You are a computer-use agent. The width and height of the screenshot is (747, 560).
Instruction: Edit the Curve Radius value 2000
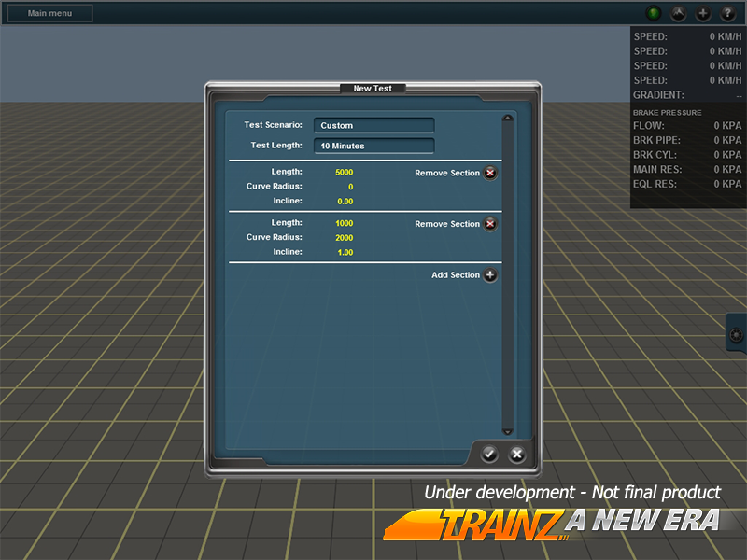click(344, 237)
